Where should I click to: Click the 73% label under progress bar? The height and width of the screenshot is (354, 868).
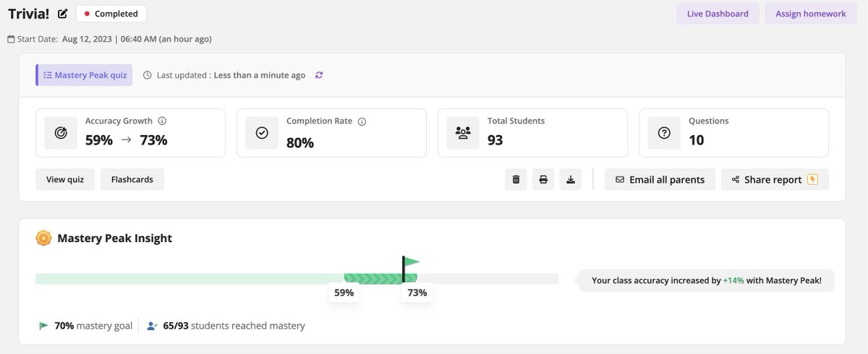point(417,293)
